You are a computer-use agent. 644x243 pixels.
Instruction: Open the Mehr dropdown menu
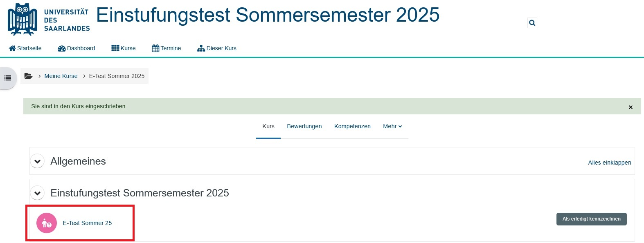392,126
